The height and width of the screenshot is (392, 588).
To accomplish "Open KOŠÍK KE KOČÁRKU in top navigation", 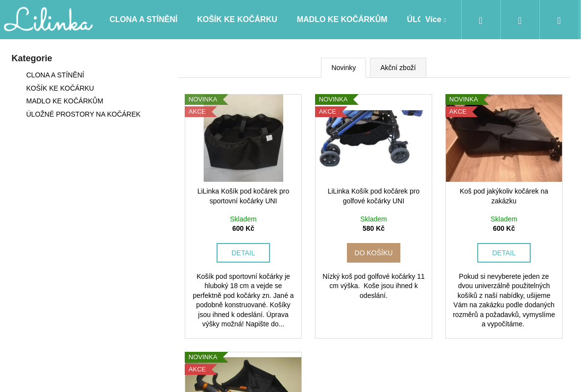I will pyautogui.click(x=237, y=20).
